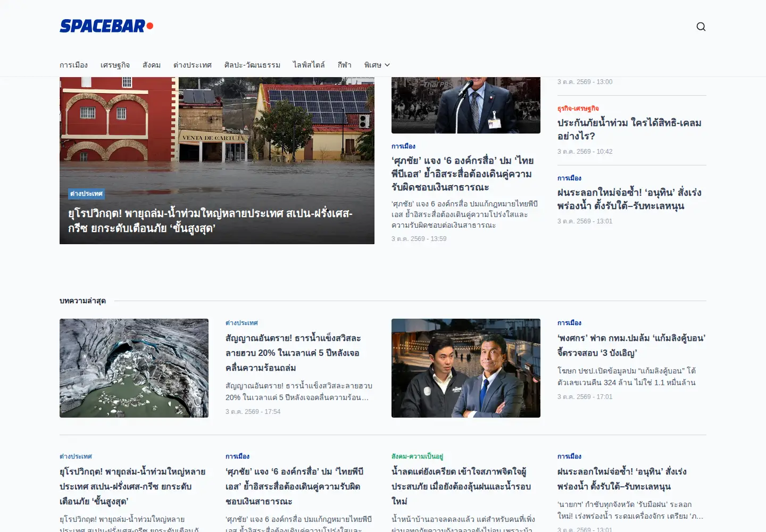Click timestamp 3 ต.ค. 2569 - 17:54

(253, 412)
